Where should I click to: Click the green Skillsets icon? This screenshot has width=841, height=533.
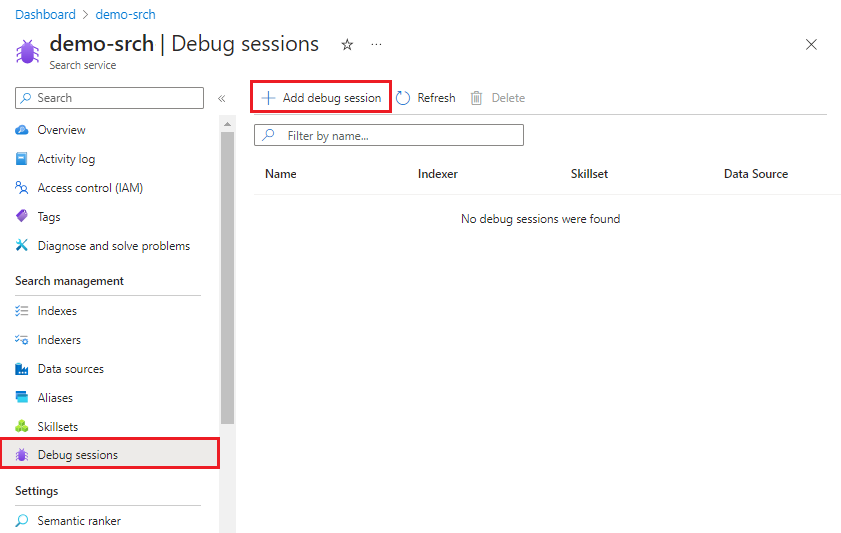click(x=22, y=427)
